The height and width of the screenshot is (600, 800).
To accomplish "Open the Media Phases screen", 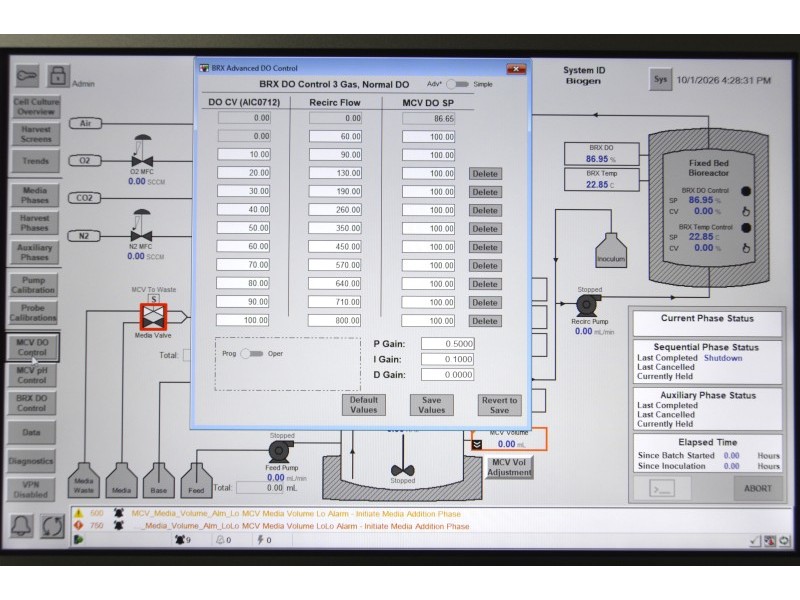I will 35,195.
